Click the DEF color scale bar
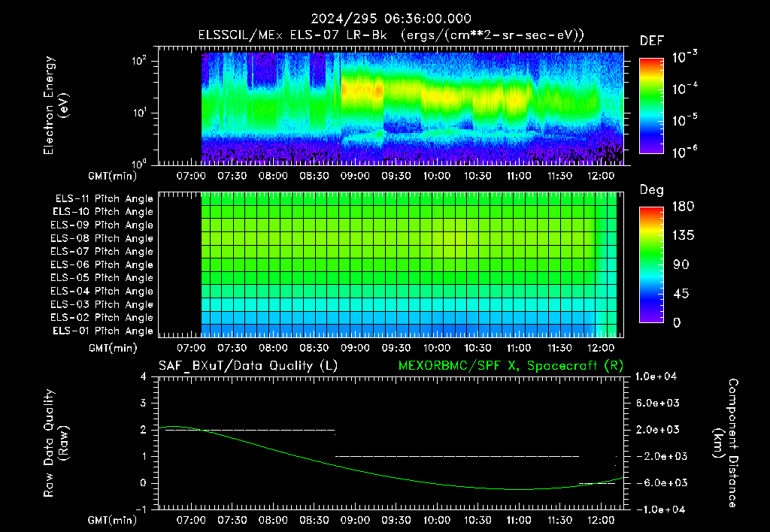The height and width of the screenshot is (532, 770). [x=651, y=105]
